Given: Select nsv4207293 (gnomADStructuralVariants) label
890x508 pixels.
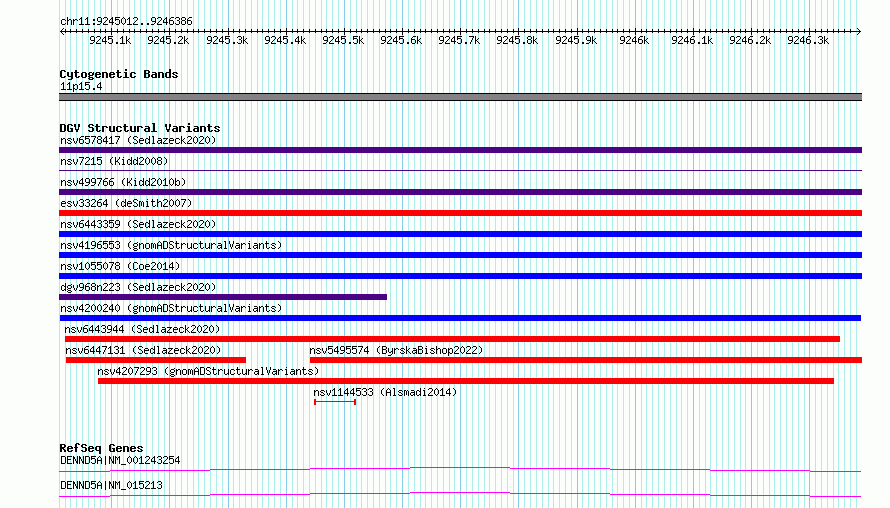Looking at the screenshot, I should 208,371.
